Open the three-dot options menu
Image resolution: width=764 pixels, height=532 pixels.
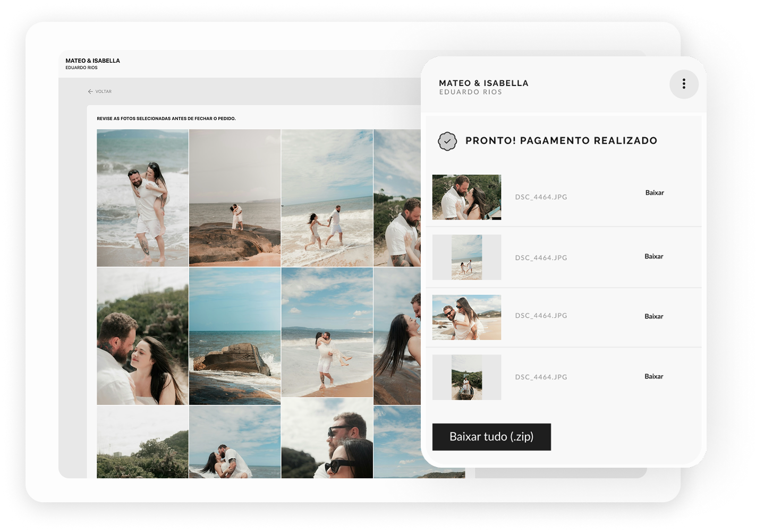coord(683,84)
